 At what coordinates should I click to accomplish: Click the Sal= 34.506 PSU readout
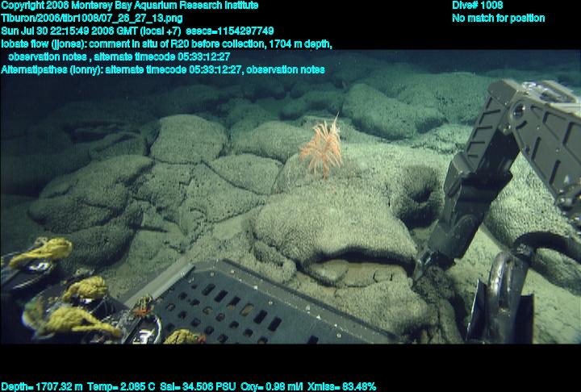click(x=191, y=386)
